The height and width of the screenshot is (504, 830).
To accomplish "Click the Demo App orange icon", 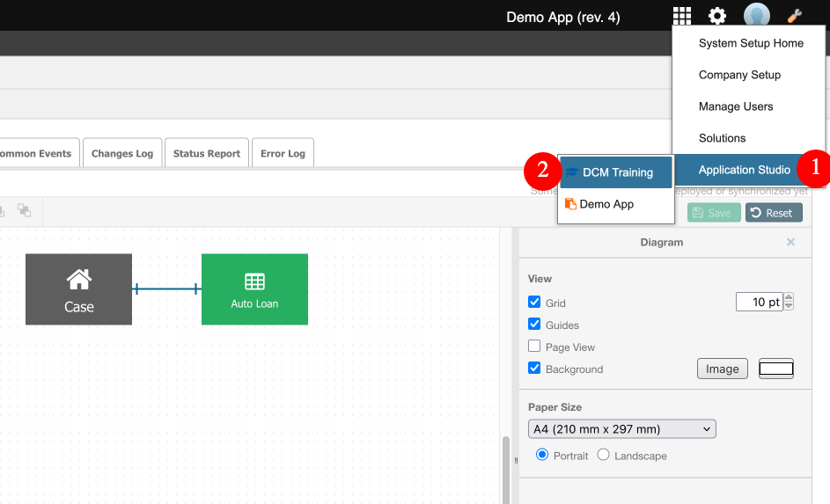I will pyautogui.click(x=570, y=204).
